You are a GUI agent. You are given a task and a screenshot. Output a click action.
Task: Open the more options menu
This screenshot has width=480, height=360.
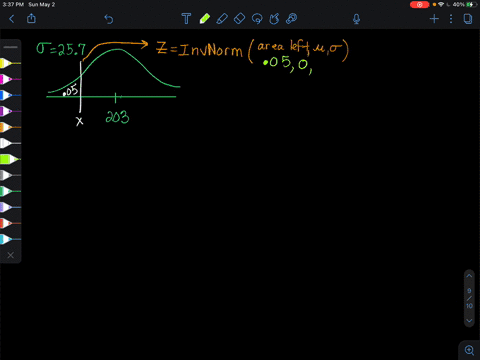point(451,19)
